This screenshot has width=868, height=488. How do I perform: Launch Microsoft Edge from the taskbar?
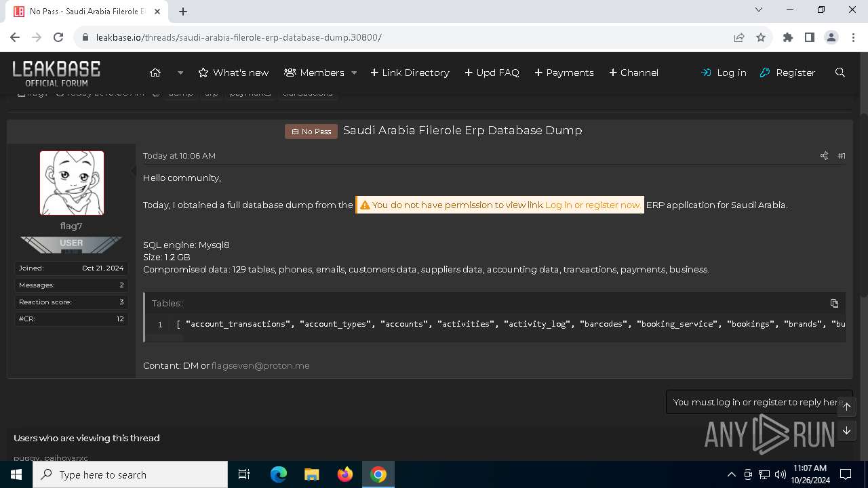pyautogui.click(x=279, y=474)
